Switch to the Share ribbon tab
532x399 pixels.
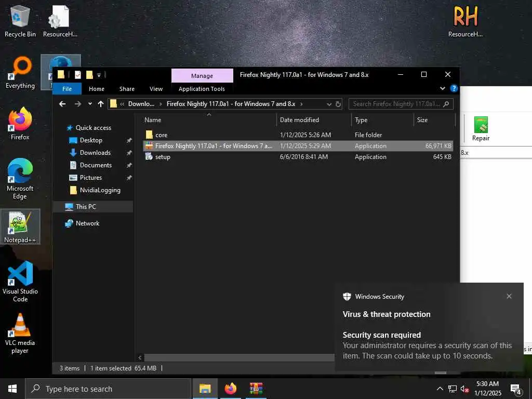(127, 88)
